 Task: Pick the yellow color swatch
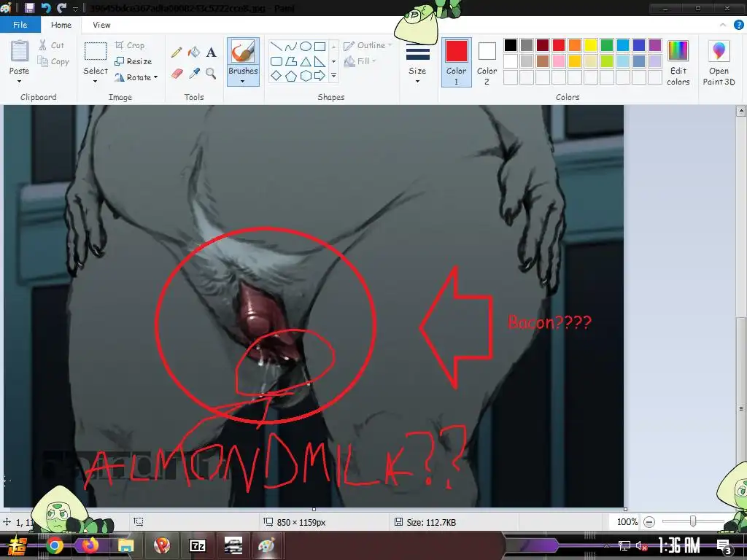click(x=591, y=45)
